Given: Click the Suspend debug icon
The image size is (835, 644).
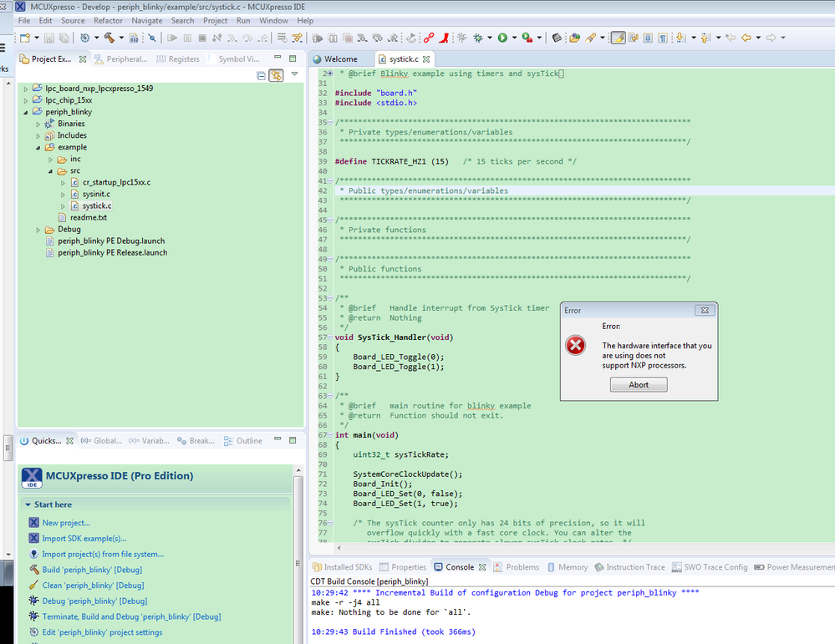Looking at the screenshot, I should [x=187, y=38].
